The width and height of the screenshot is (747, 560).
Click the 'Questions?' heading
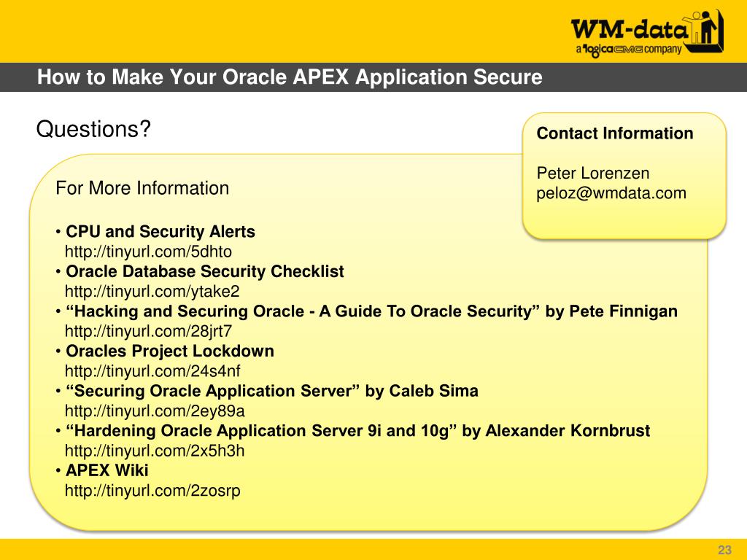(x=93, y=129)
